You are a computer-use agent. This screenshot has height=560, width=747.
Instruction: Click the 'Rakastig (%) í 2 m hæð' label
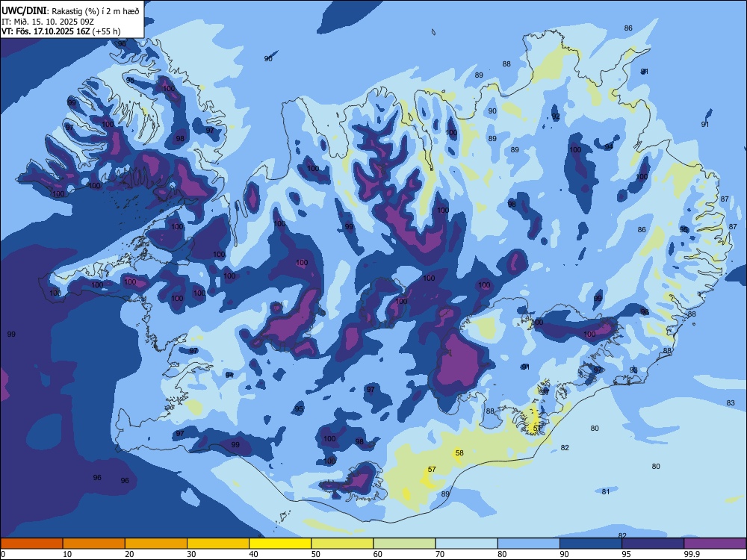[x=96, y=10]
